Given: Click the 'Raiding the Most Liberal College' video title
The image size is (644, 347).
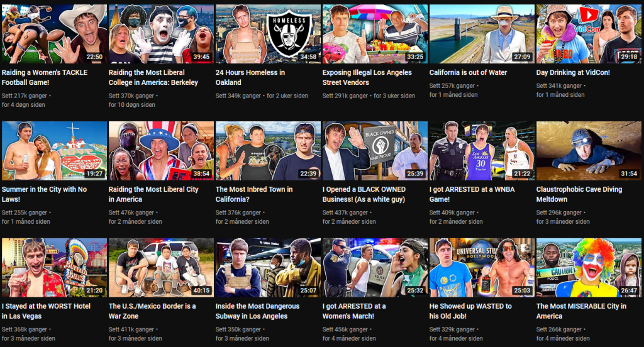Looking at the screenshot, I should [153, 77].
